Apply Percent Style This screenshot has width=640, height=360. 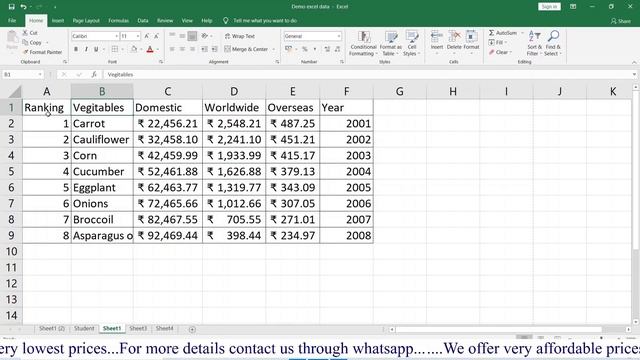(304, 49)
